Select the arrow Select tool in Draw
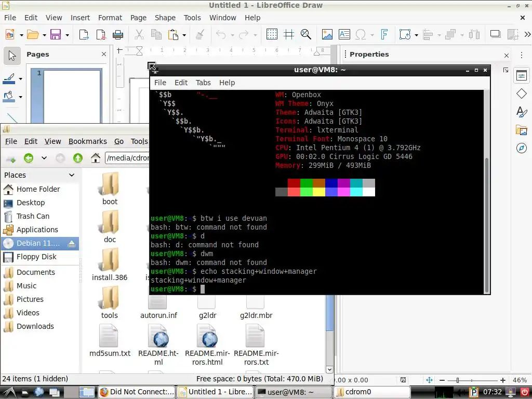Image resolution: width=532 pixels, height=399 pixels. pyautogui.click(x=12, y=56)
